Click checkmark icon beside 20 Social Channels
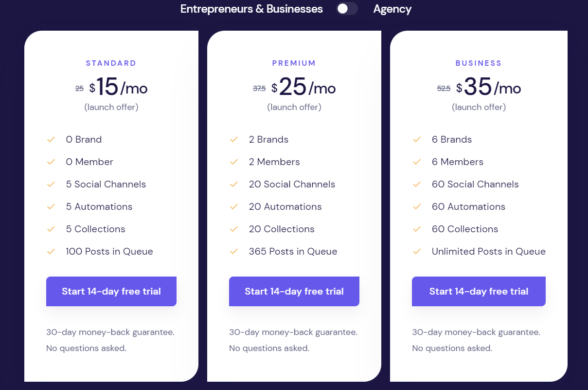The height and width of the screenshot is (390, 588). [x=234, y=185]
